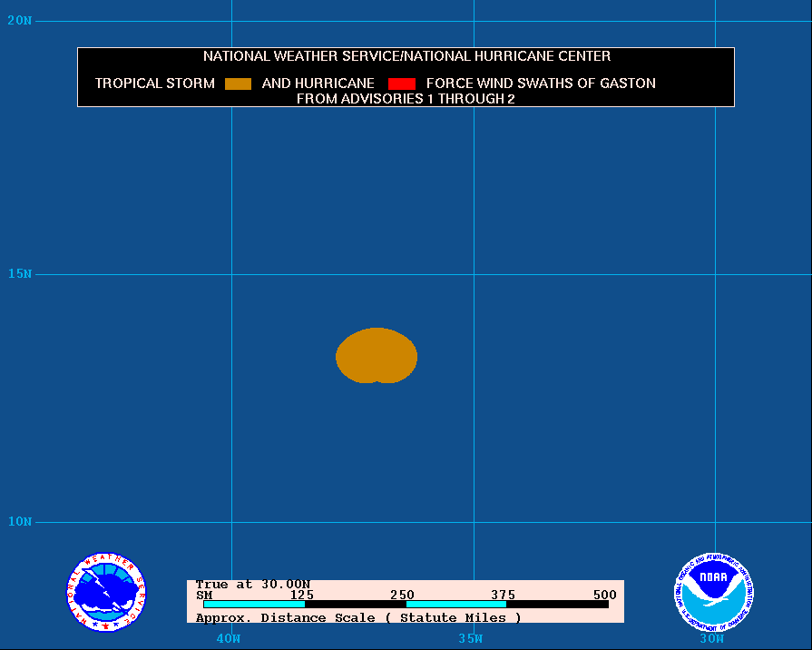
Task: Click the National Weather Service logo
Action: coord(106,592)
